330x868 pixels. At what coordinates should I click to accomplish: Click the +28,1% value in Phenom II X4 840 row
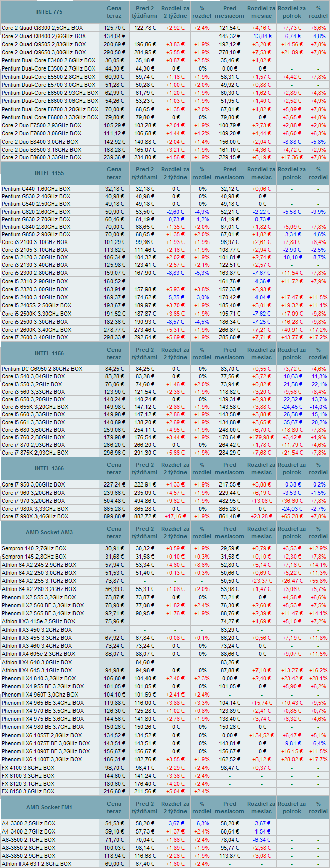pos(318,679)
